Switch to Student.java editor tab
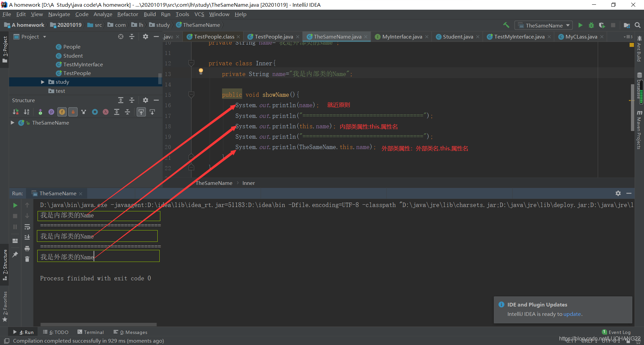This screenshot has height=345, width=644. point(458,37)
